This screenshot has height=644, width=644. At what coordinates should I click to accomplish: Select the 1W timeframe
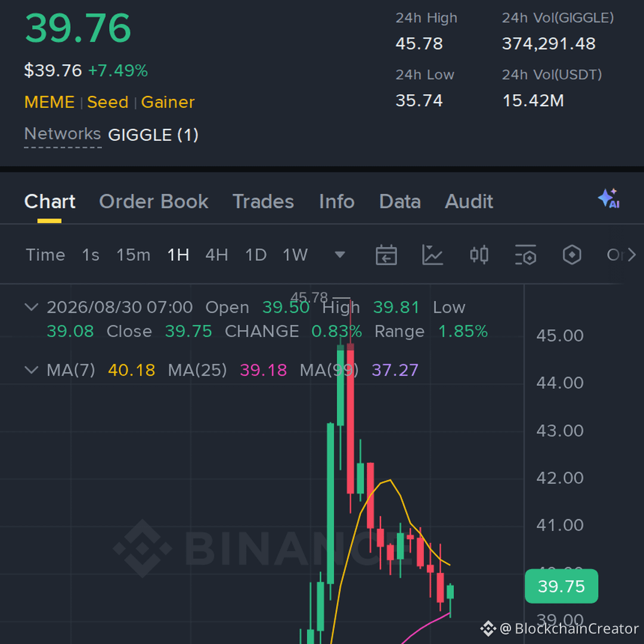click(295, 255)
